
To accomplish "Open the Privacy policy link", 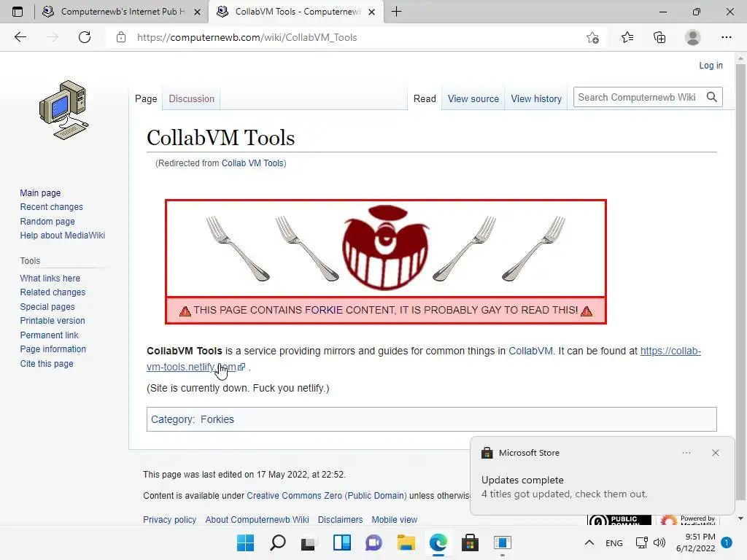I will coord(169,519).
